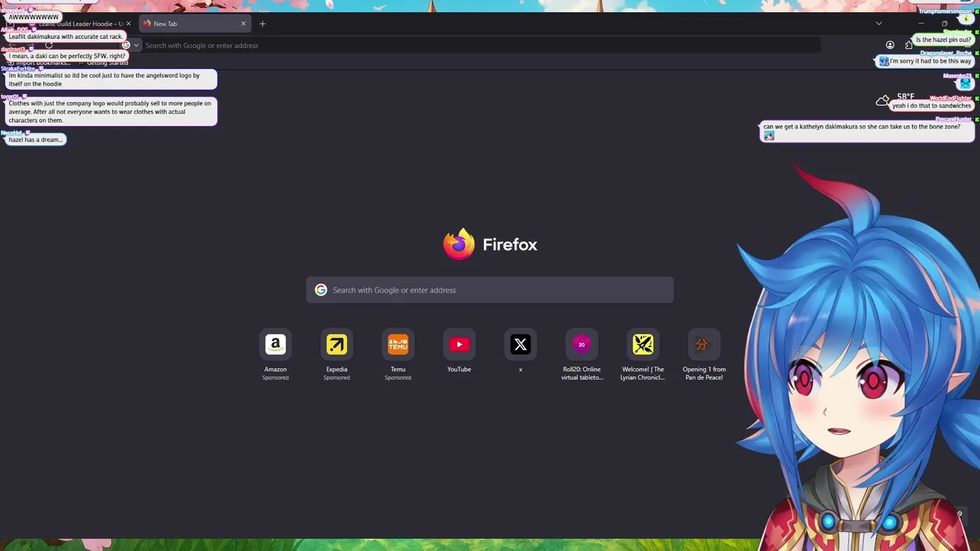Click the Leaflit dakimakura chat message
This screenshot has width=980, height=551.
coord(65,36)
